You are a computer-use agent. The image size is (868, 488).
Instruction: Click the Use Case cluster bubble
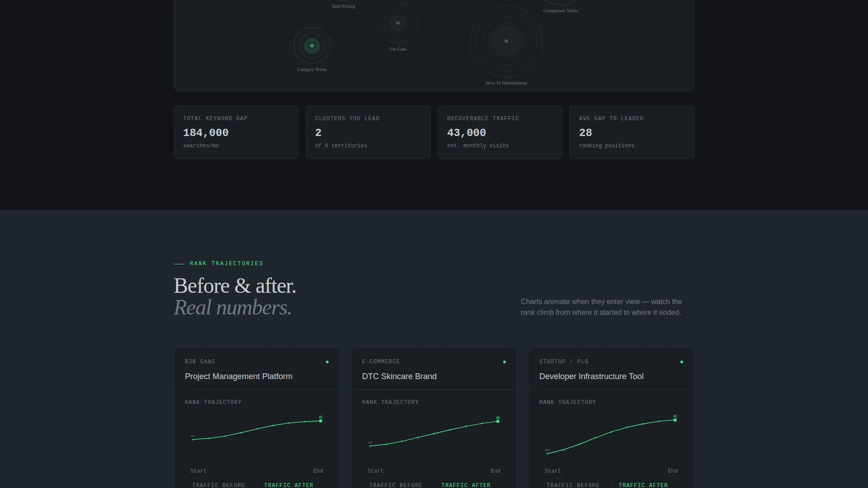tap(398, 23)
